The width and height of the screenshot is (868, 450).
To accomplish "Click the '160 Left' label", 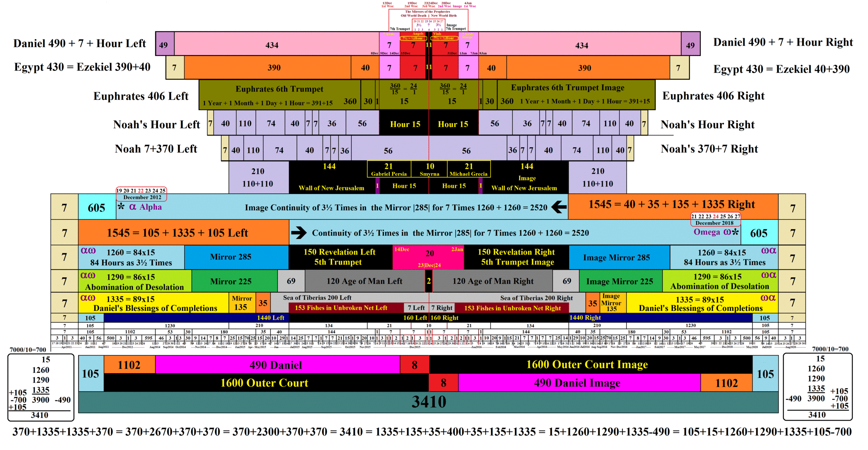I will pos(415,317).
